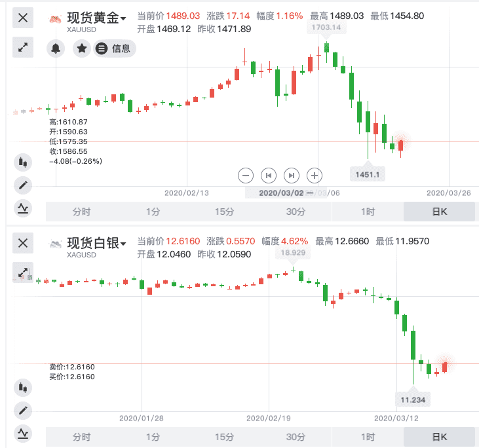This screenshot has width=479, height=448.
Task: Select the pencil drawing tool on gold chart
Action: (x=23, y=185)
